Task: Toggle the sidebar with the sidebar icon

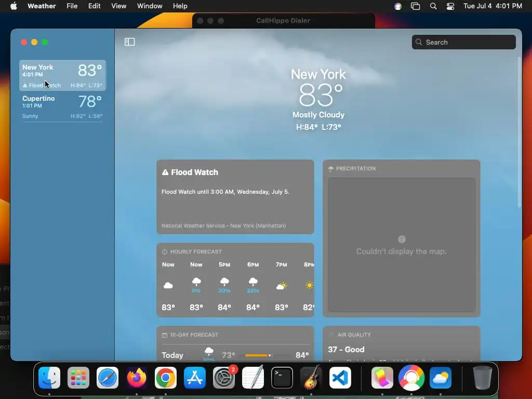Action: pos(129,42)
